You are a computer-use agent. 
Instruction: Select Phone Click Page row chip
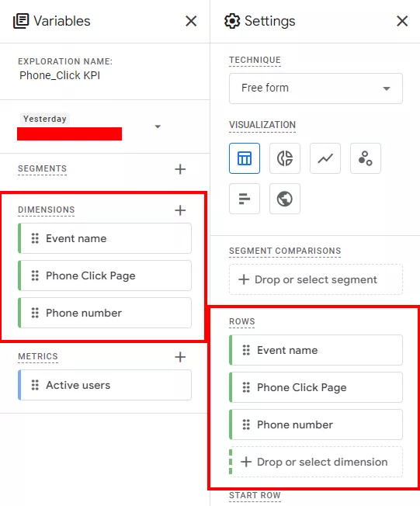click(x=316, y=387)
